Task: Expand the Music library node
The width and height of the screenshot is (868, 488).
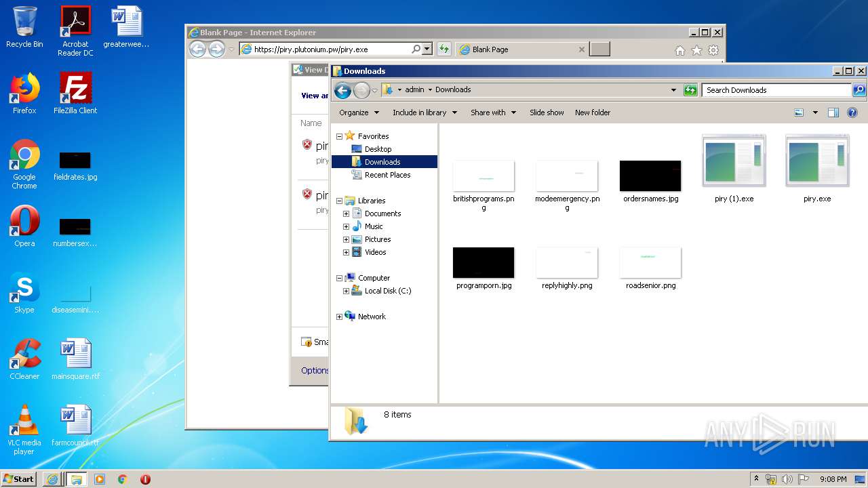Action: click(346, 226)
